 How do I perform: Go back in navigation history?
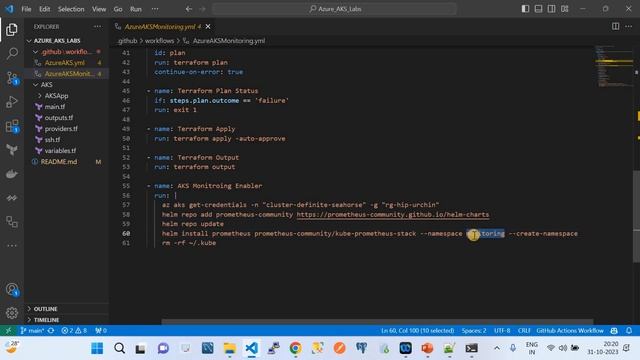click(x=189, y=9)
